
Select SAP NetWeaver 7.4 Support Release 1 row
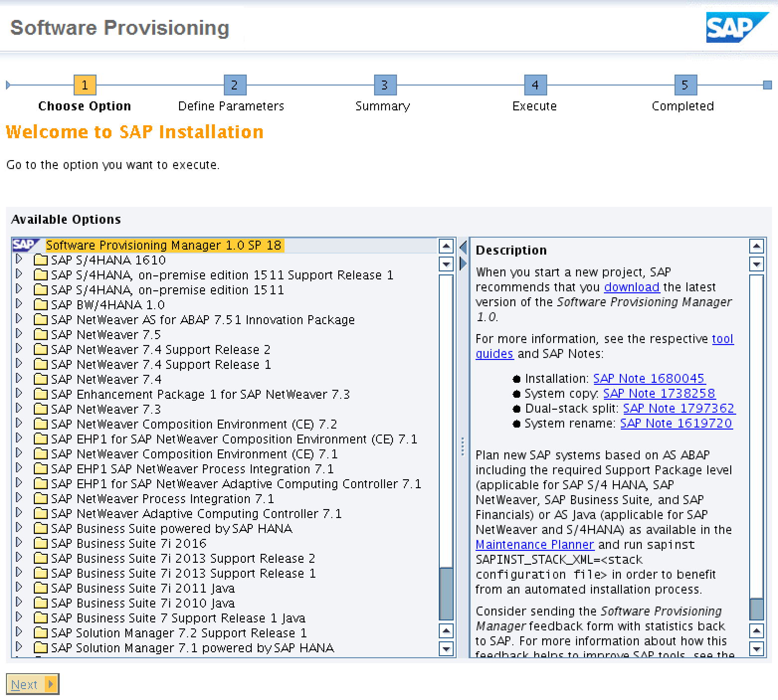(161, 364)
